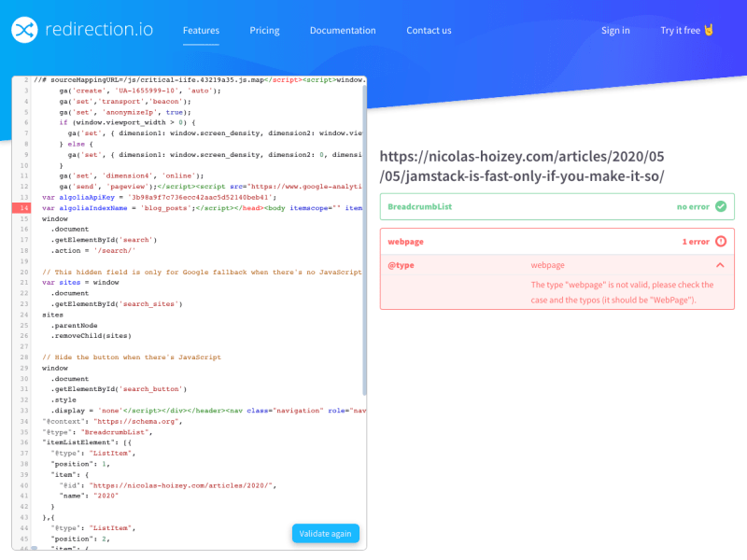Open the Documentation menu item
The height and width of the screenshot is (560, 747).
(343, 31)
